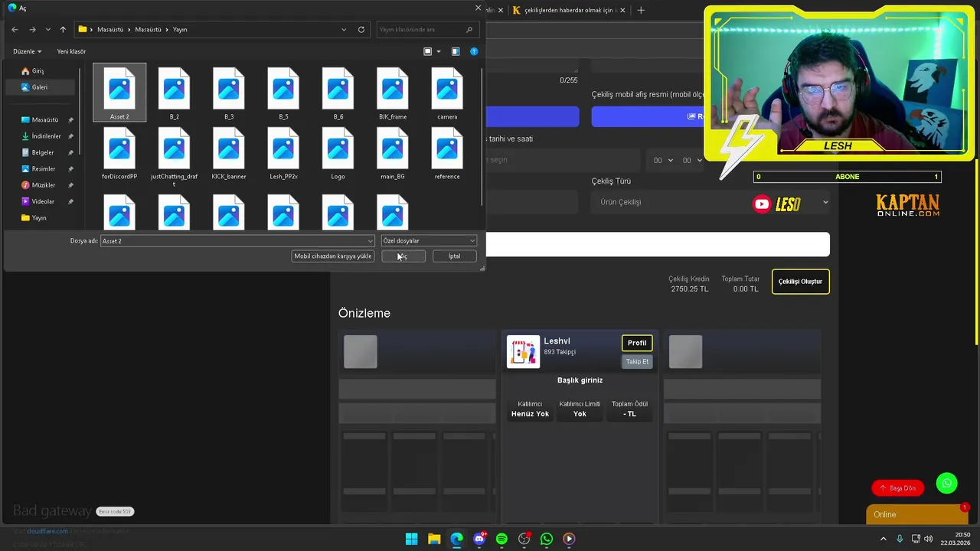The height and width of the screenshot is (551, 980).
Task: Select the justChatting_draft image file
Action: pos(174,156)
